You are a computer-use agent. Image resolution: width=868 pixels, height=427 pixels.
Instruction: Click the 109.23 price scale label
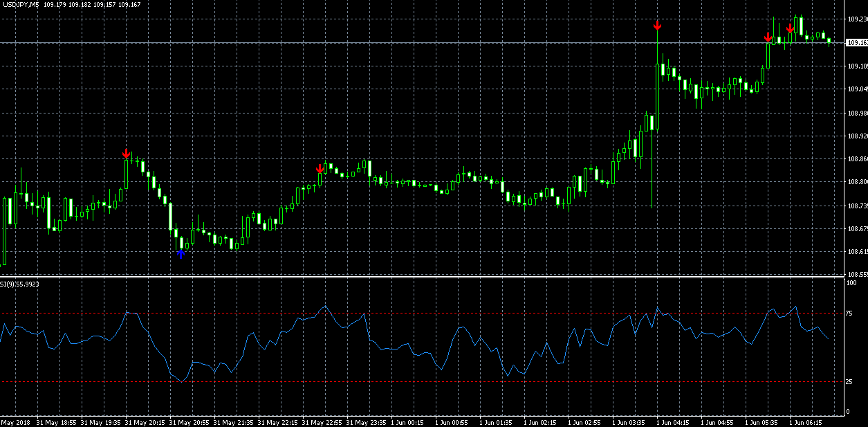pyautogui.click(x=858, y=19)
